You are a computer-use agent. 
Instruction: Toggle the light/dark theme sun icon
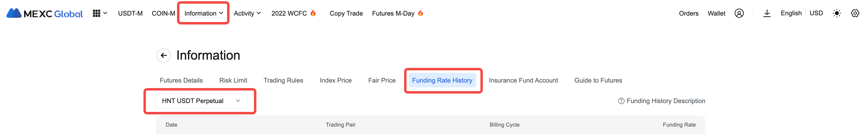click(x=837, y=13)
